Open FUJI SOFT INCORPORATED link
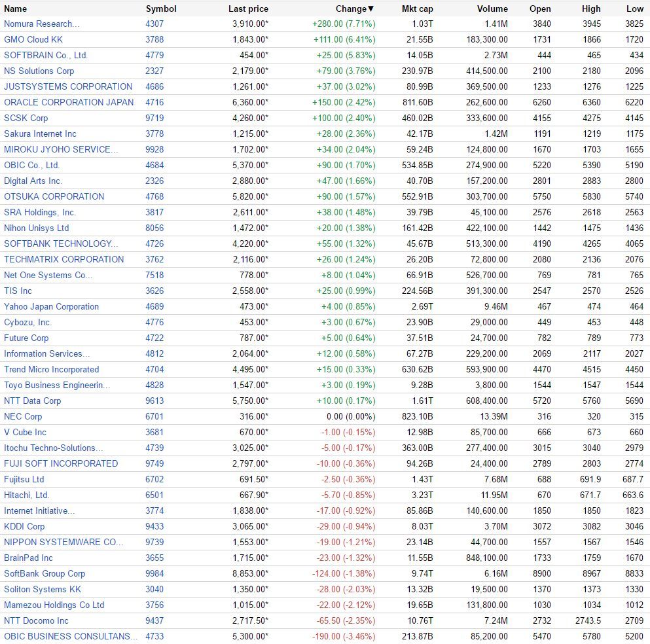This screenshot has height=644, width=650. coord(61,465)
